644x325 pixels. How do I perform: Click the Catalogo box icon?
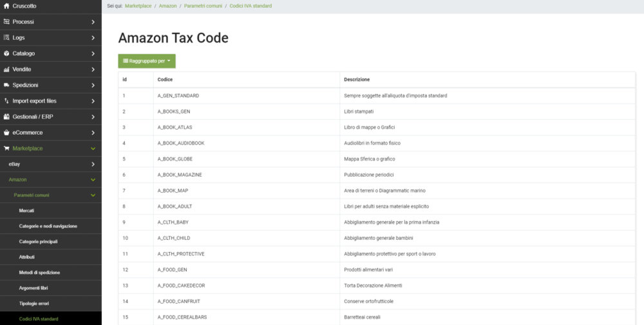tap(6, 54)
